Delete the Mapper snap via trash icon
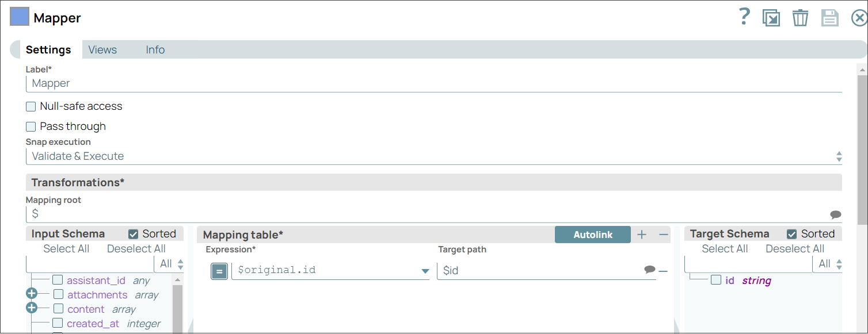868x334 pixels. point(800,17)
